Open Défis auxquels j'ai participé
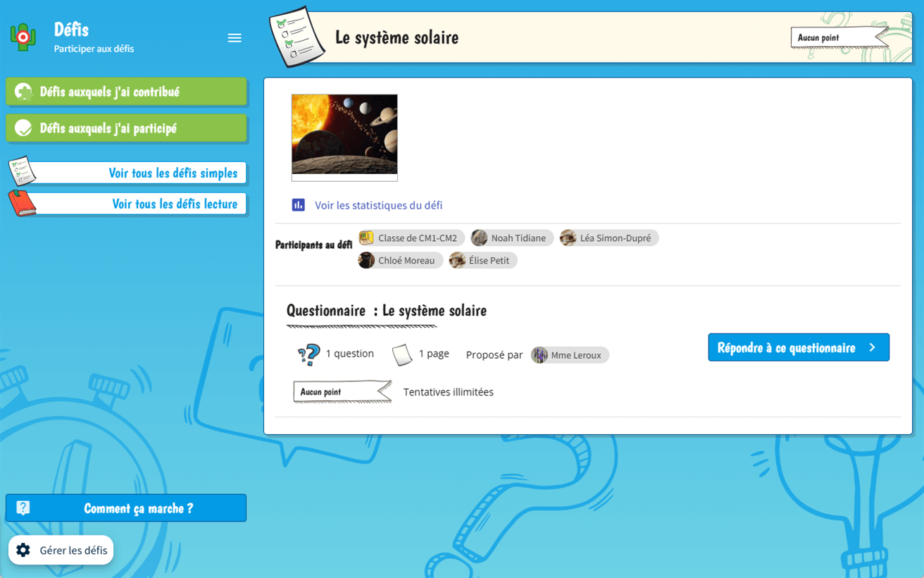Screen dimensions: 924x578 tap(127, 128)
